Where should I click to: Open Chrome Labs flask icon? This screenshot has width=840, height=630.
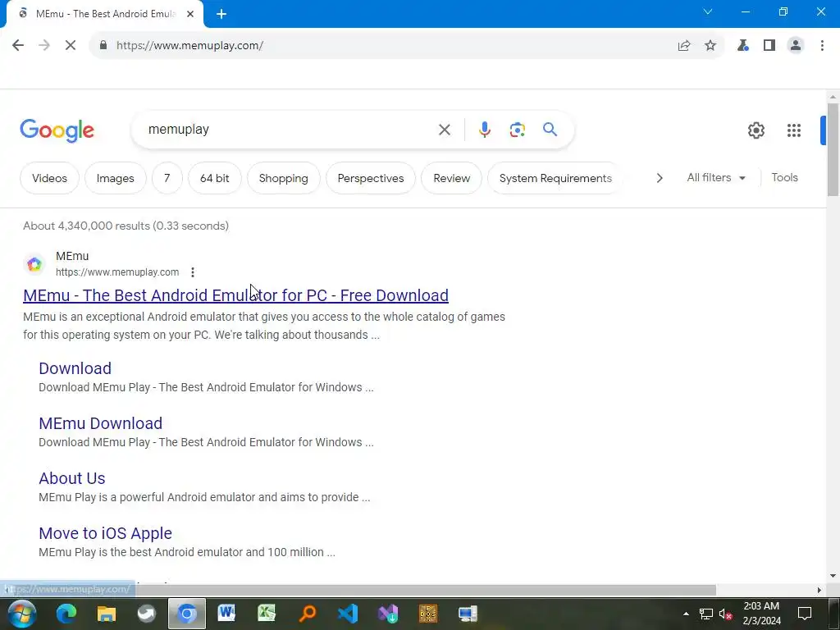click(742, 46)
